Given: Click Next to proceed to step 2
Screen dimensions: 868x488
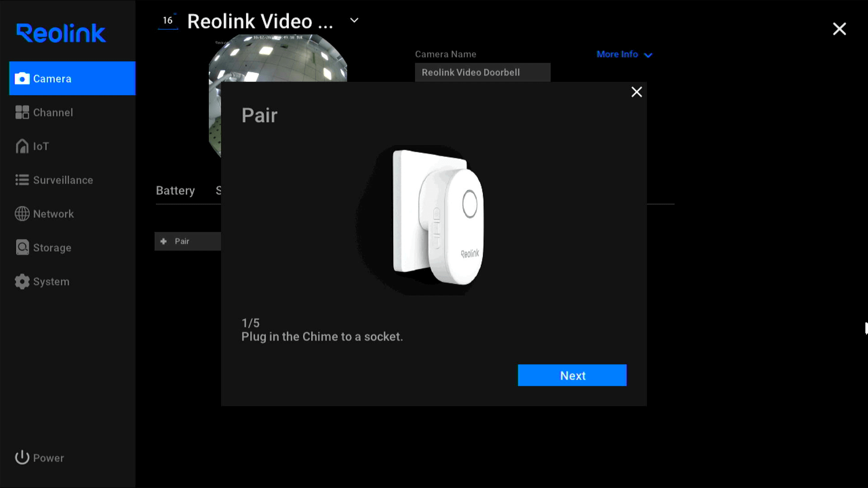Looking at the screenshot, I should (x=572, y=375).
